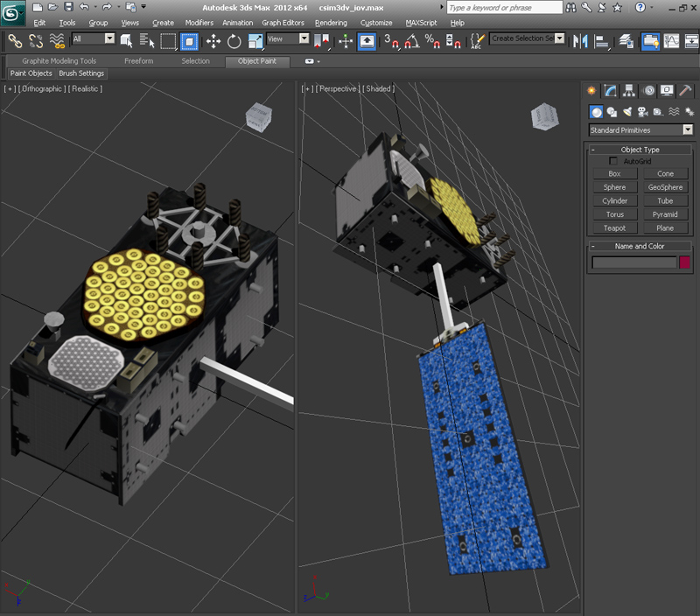Open the Modifiers menu

[199, 23]
